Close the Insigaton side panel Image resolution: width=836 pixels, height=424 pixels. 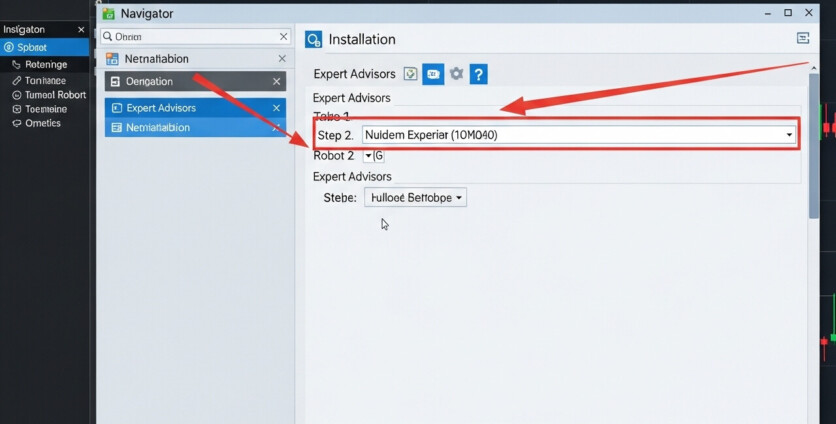[x=81, y=30]
